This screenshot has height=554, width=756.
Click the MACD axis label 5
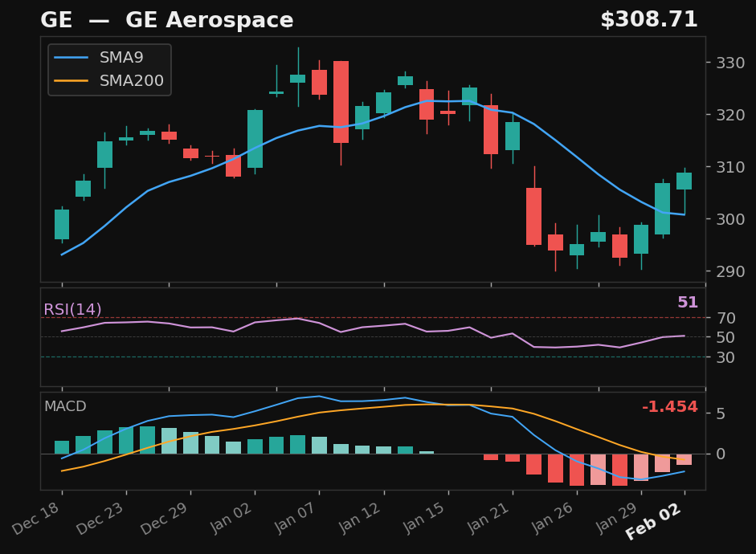click(721, 413)
